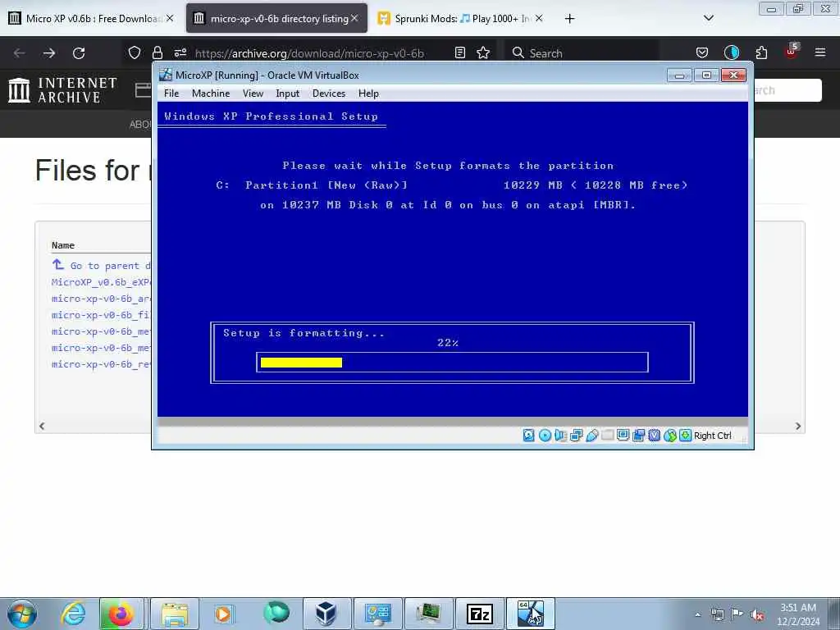
Task: Click the network tray icon
Action: (x=717, y=614)
